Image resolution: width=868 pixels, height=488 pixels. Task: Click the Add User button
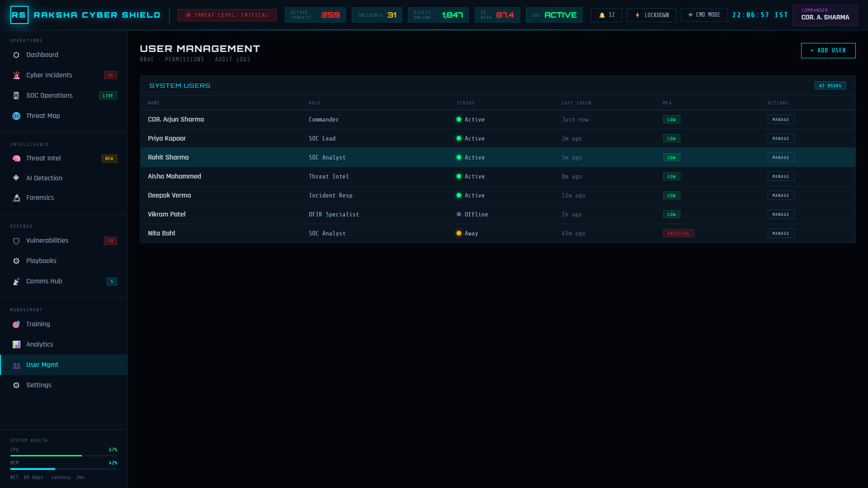[x=828, y=51]
